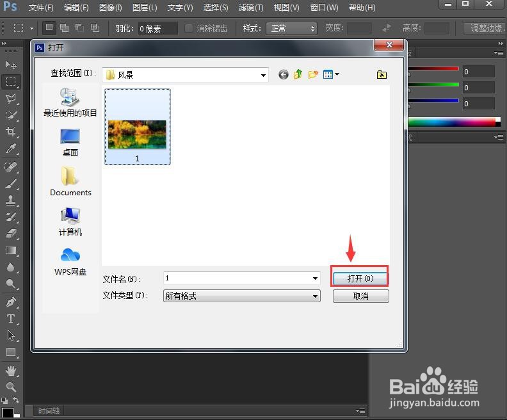The image size is (507, 420).
Task: Open the timeline panel options menu
Action: pyautogui.click(x=360, y=410)
